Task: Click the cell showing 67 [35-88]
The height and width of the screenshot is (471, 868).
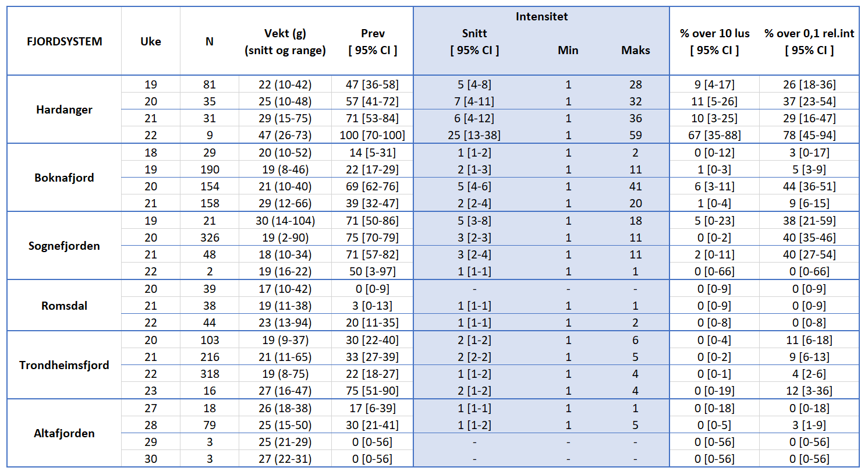Action: (714, 135)
